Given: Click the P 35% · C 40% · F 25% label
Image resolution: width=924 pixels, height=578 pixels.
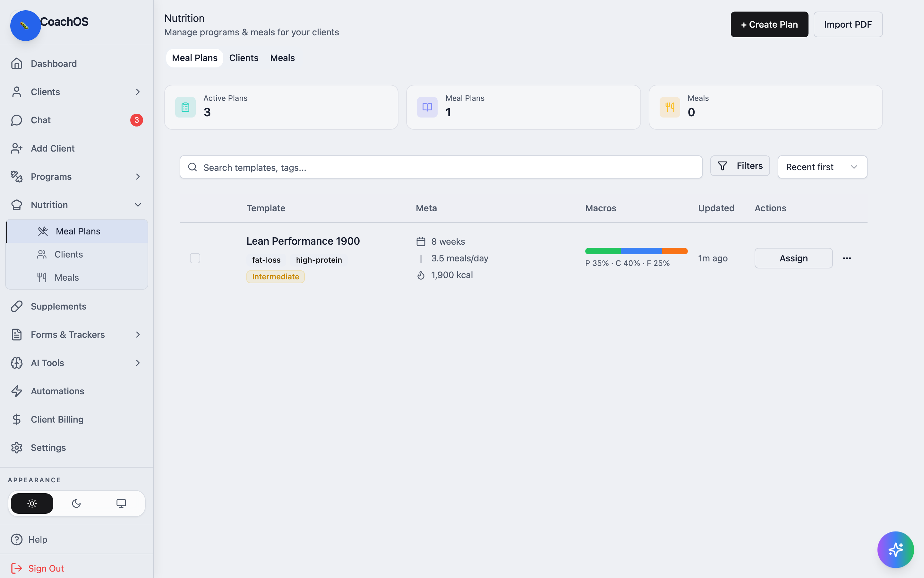Looking at the screenshot, I should tap(627, 263).
